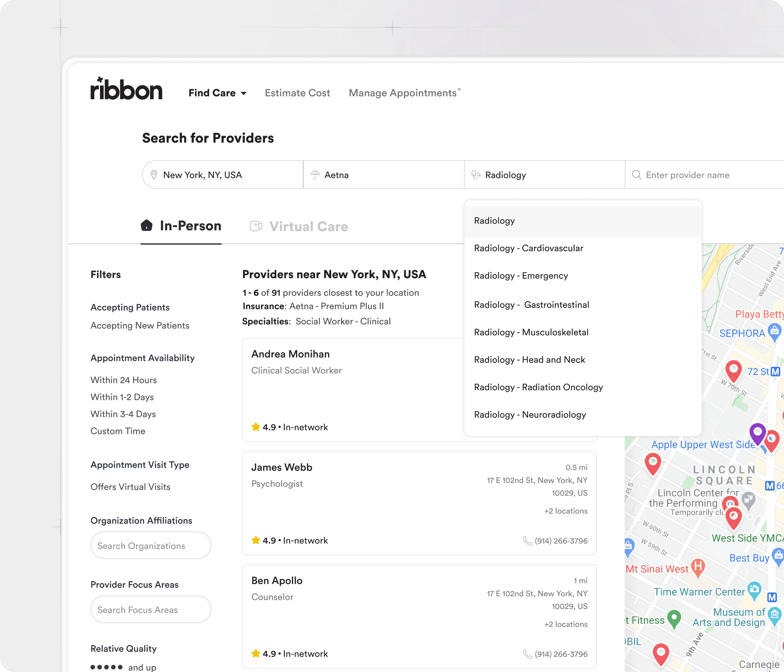Open the New York, NY, USA location field
Viewport: 784px width, 672px height.
tap(223, 175)
